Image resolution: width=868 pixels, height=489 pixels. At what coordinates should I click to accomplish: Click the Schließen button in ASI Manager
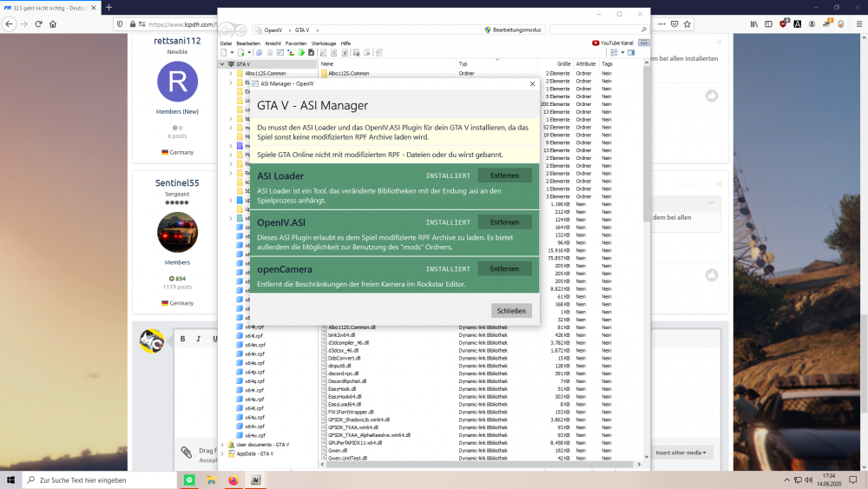(x=511, y=311)
